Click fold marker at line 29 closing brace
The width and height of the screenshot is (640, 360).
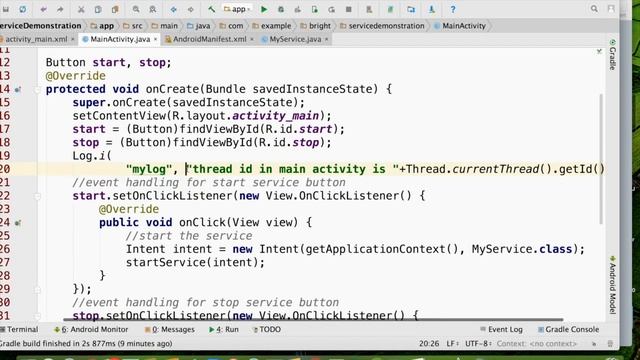point(37,289)
